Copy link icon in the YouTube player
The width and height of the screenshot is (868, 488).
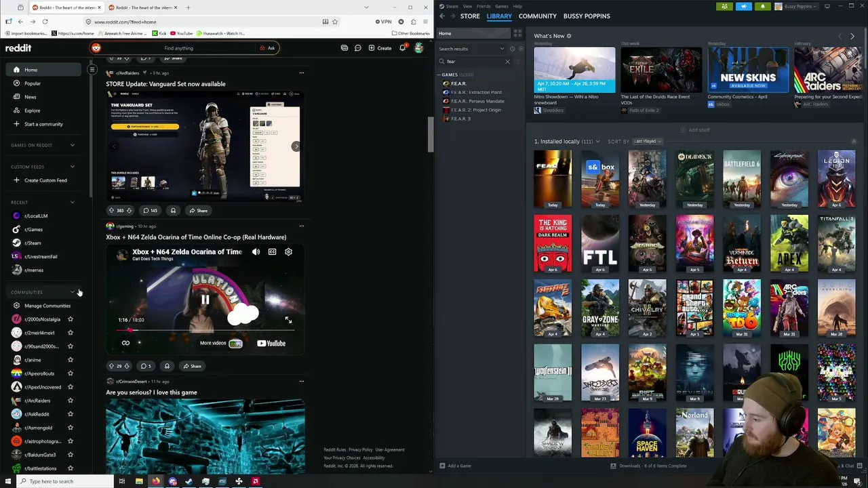tap(125, 343)
